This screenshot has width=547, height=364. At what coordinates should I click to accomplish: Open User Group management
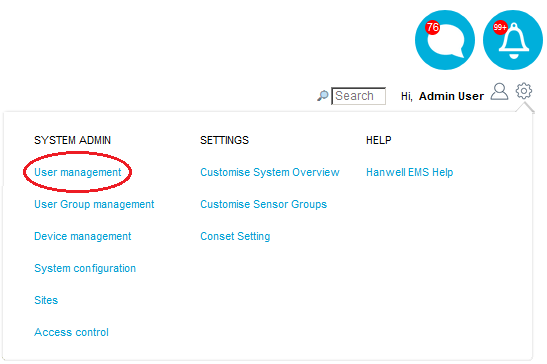(94, 204)
